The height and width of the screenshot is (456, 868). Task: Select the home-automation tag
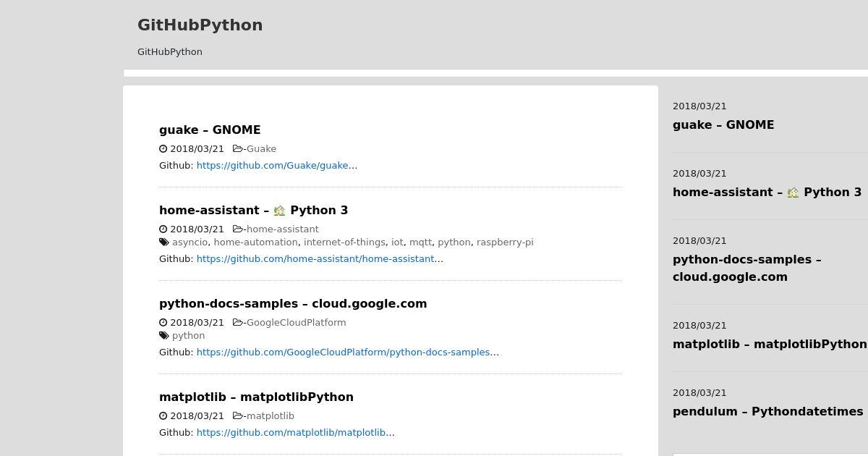coord(255,242)
